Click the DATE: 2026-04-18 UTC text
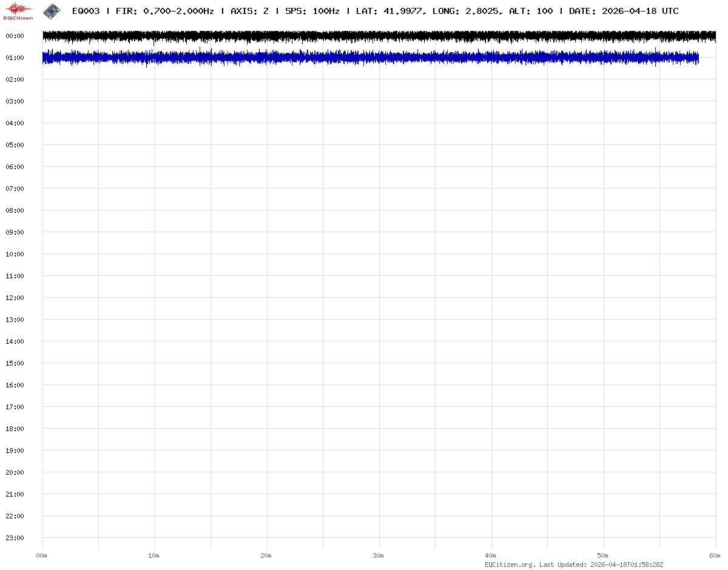The height and width of the screenshot is (570, 728). point(624,12)
